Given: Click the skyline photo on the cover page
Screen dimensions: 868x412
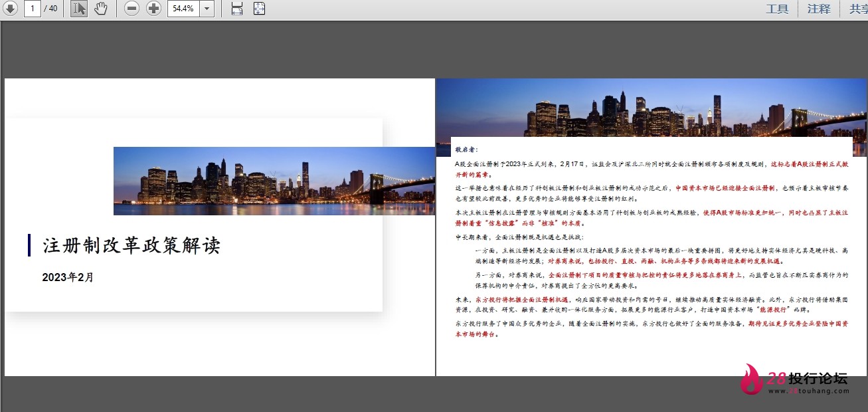Looking at the screenshot, I should coord(274,181).
